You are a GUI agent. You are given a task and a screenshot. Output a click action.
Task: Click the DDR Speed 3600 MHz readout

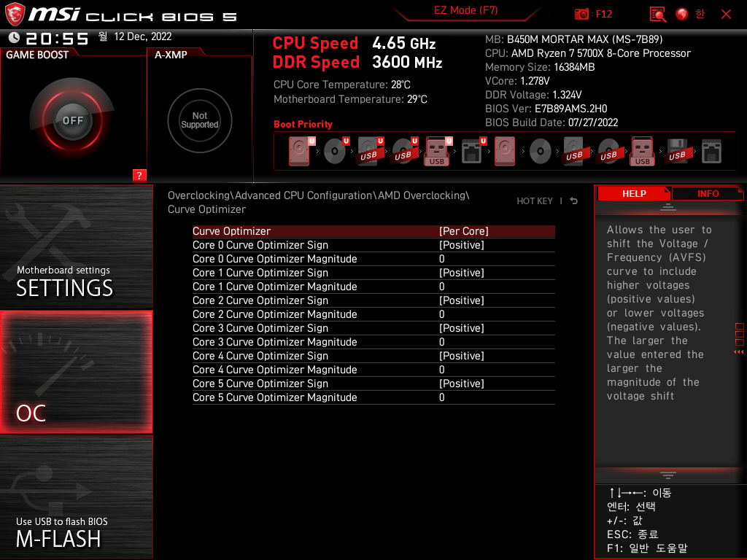pyautogui.click(x=357, y=63)
